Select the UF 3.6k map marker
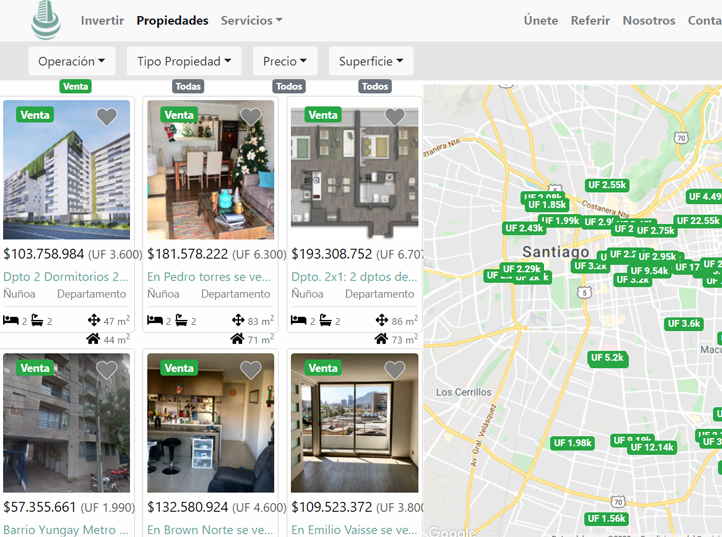 coord(684,323)
